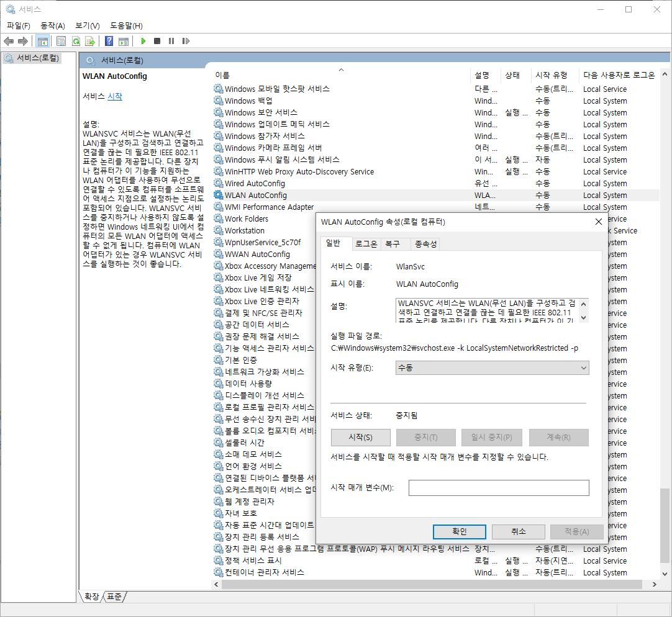The width and height of the screenshot is (672, 617).
Task: Click the gear icon beside Workstation
Action: click(x=219, y=230)
